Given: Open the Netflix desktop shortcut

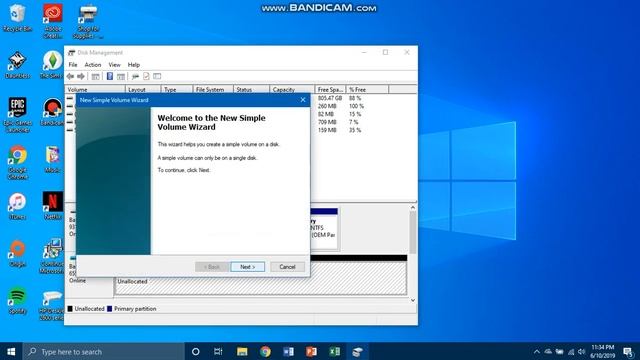Looking at the screenshot, I should [53, 206].
